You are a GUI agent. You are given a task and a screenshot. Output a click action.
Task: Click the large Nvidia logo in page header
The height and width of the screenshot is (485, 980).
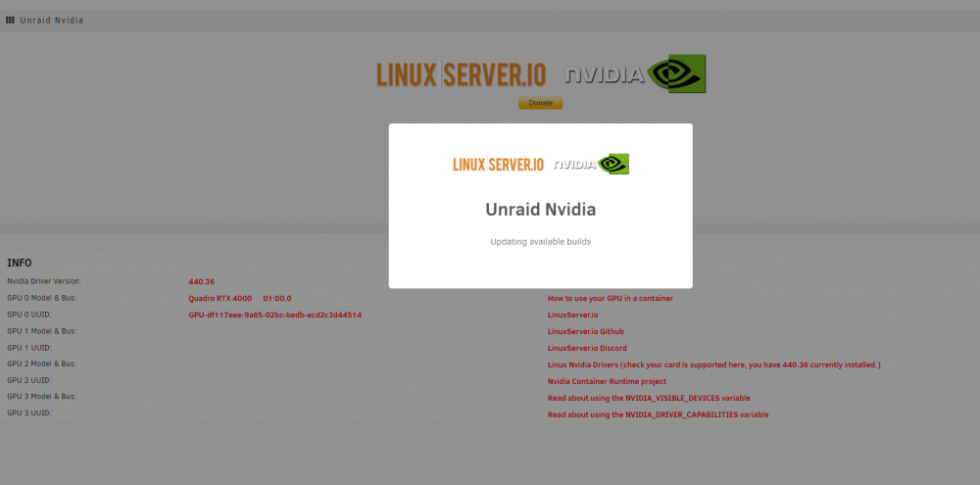coord(635,73)
